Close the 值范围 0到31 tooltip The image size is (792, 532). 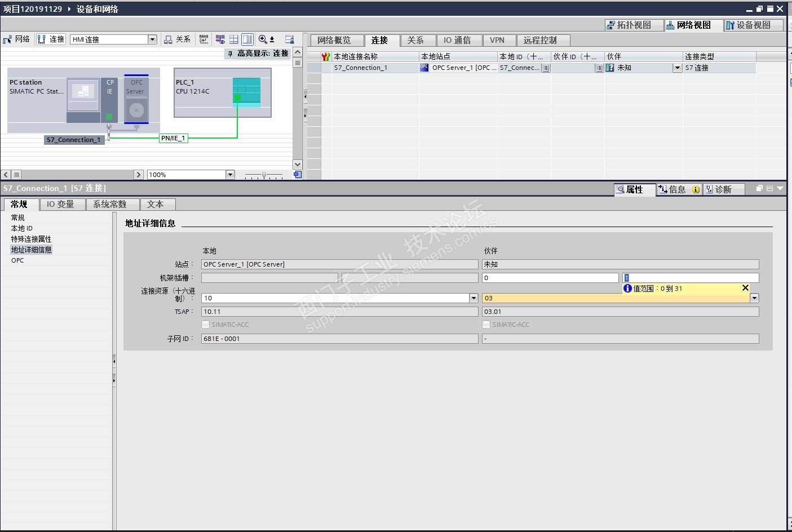pyautogui.click(x=745, y=288)
